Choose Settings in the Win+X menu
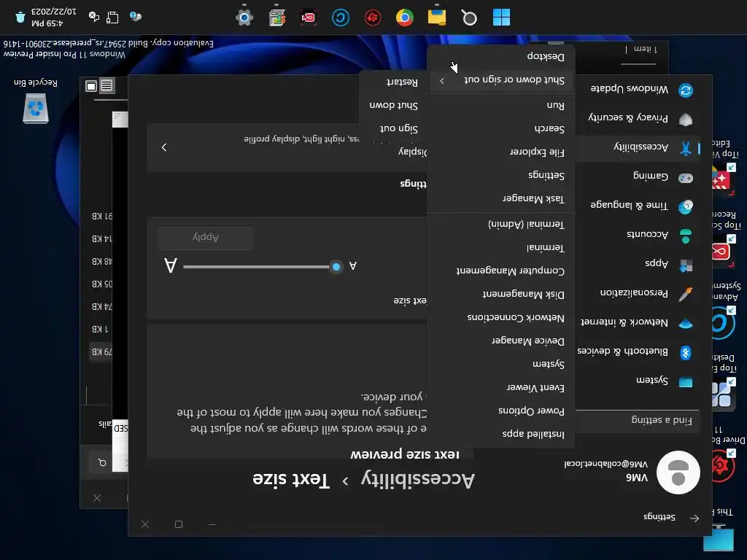This screenshot has width=747, height=560. pyautogui.click(x=501, y=175)
